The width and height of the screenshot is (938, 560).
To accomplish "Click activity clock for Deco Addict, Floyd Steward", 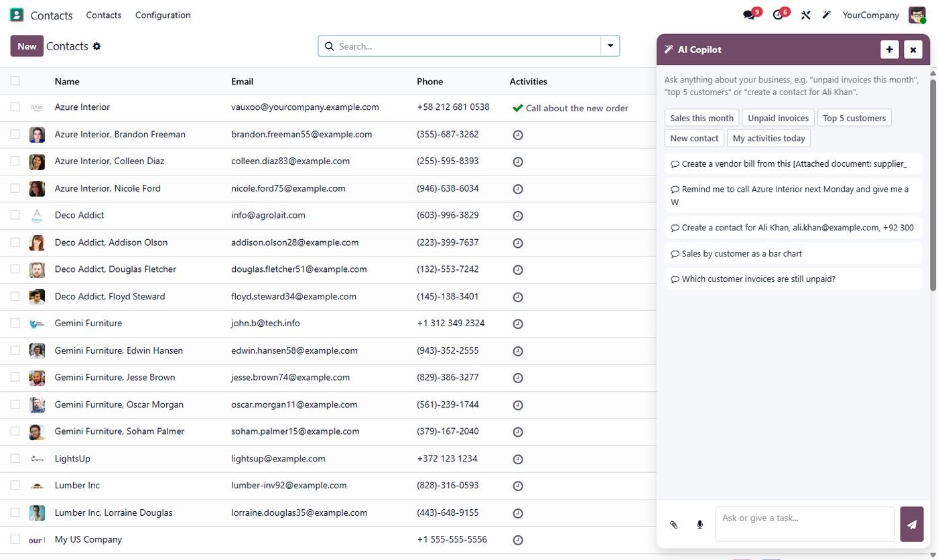I will click(517, 297).
